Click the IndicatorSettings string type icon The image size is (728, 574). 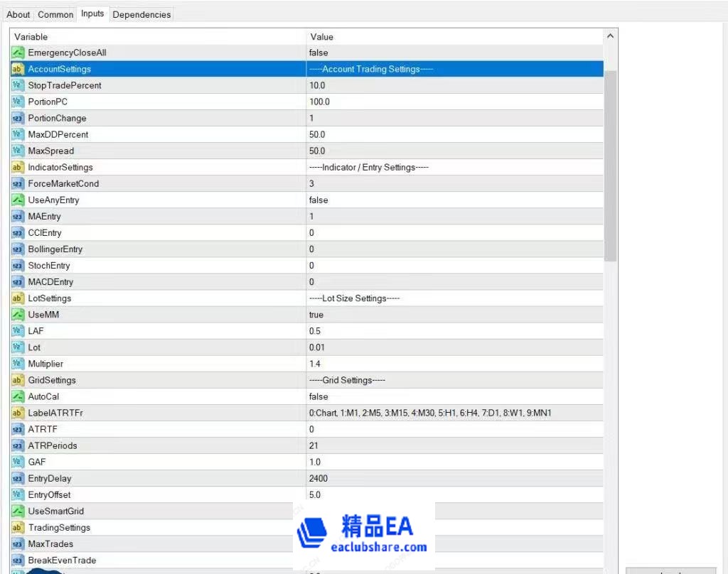click(18, 167)
